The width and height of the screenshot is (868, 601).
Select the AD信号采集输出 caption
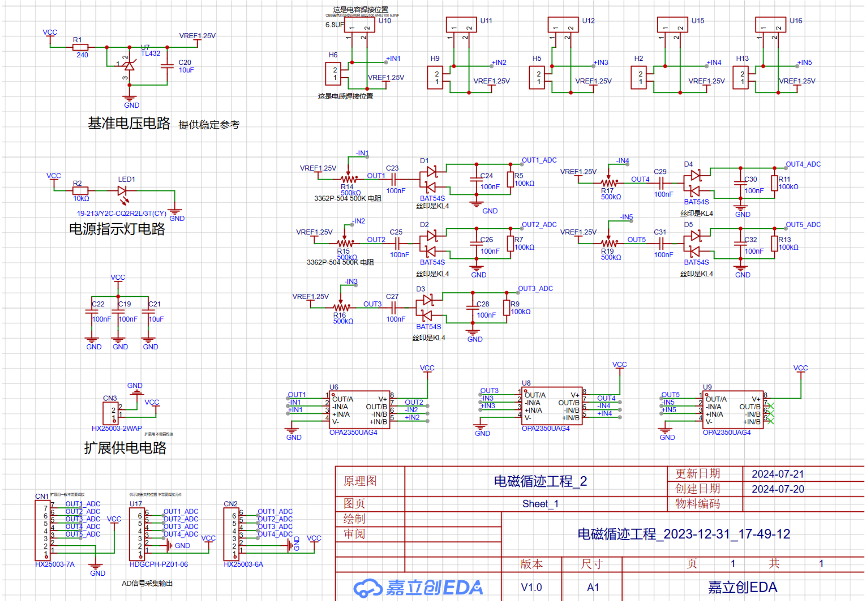pos(147,584)
